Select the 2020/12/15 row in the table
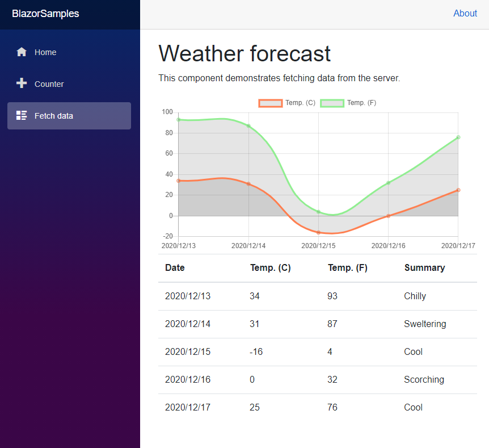The width and height of the screenshot is (489, 448). tap(318, 351)
